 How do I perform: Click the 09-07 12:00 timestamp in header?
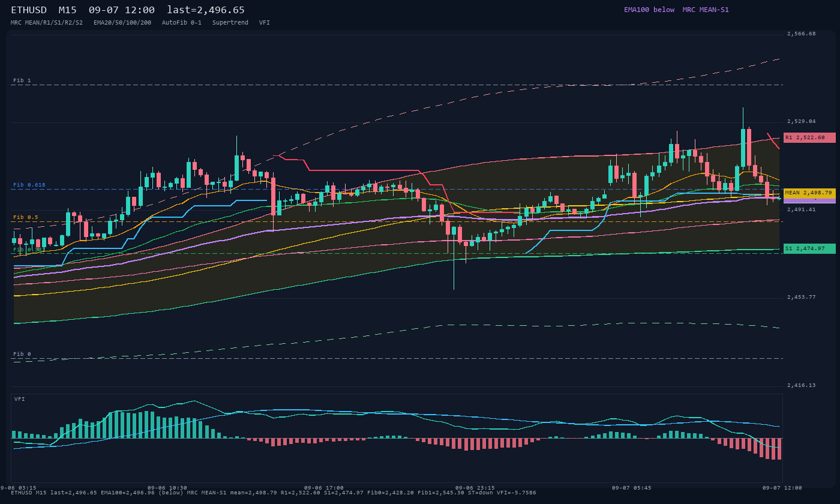click(121, 10)
